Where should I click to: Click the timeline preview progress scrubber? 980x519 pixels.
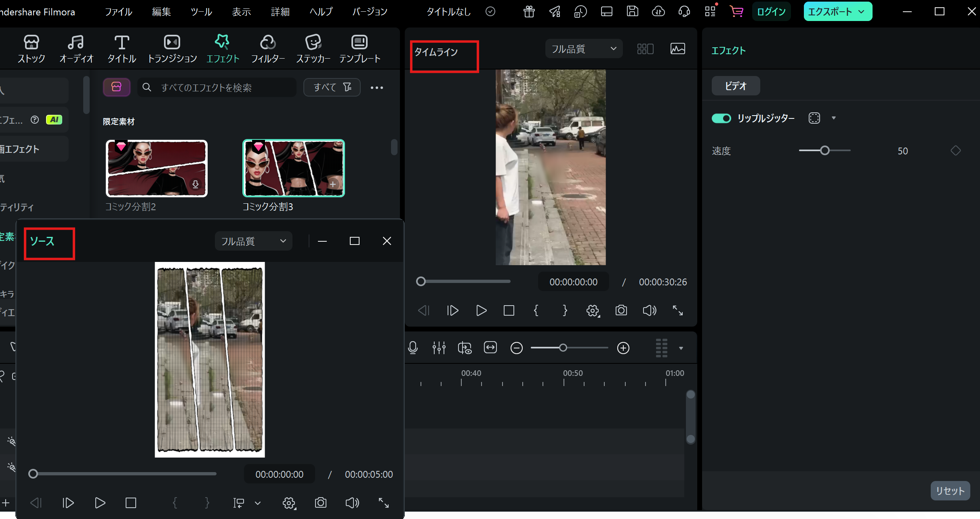pos(421,281)
